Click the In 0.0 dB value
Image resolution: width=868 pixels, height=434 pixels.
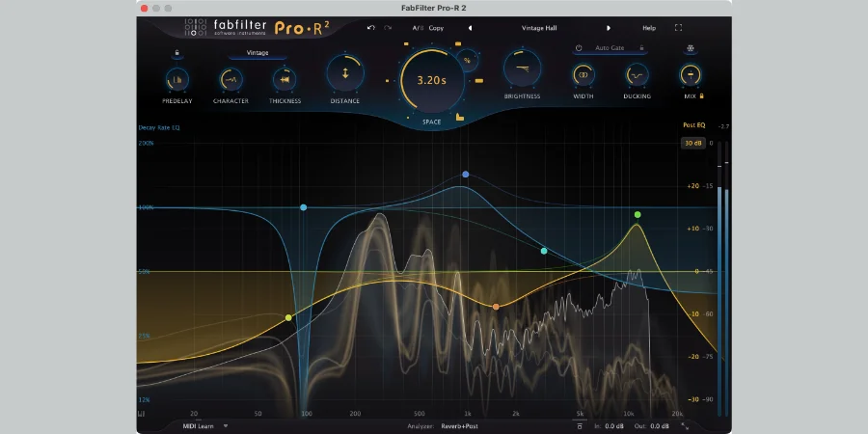tap(612, 426)
